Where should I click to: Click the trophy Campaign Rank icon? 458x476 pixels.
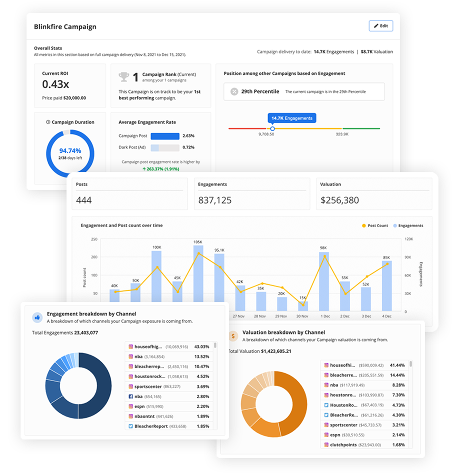coord(123,76)
